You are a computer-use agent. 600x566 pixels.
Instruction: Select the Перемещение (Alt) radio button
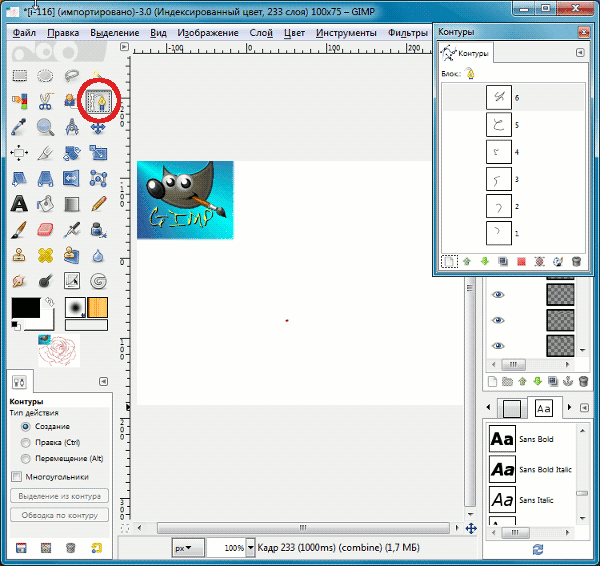pyautogui.click(x=26, y=458)
